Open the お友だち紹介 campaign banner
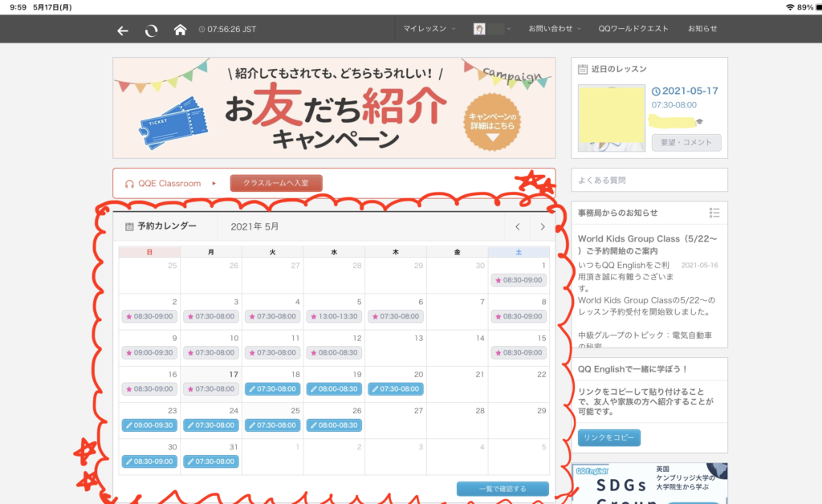 coord(334,108)
